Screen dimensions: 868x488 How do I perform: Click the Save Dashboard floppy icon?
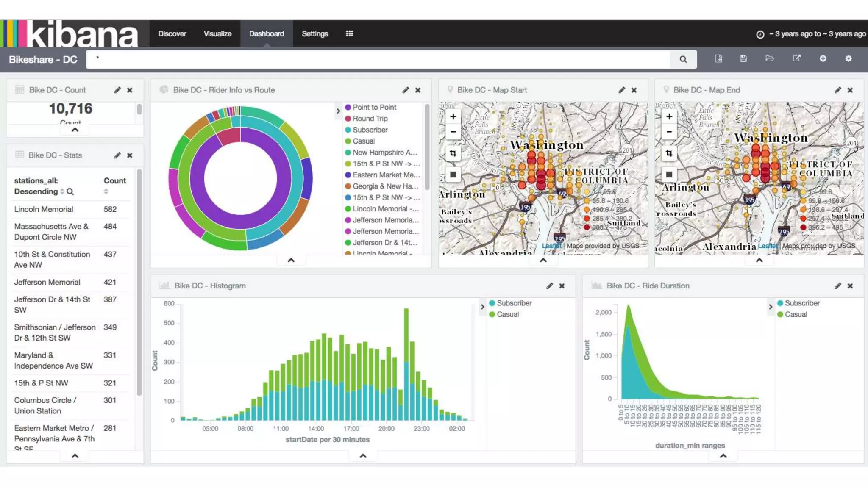[x=743, y=58]
